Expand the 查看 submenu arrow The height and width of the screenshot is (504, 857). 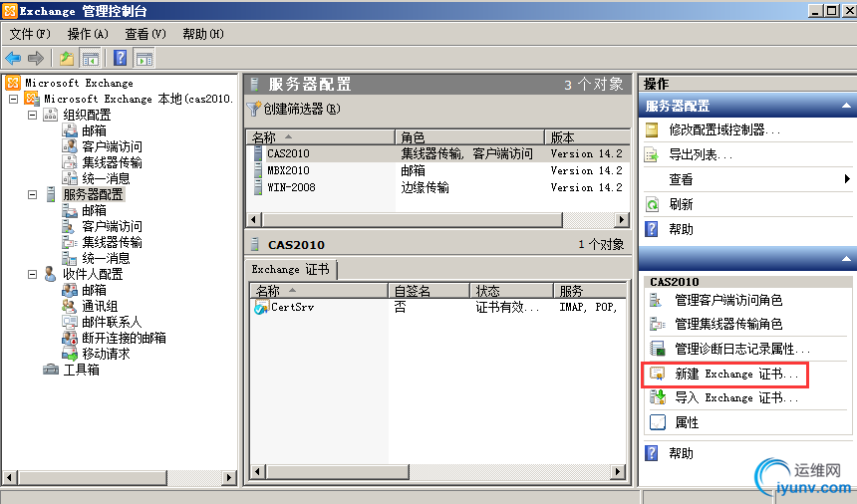coord(847,179)
